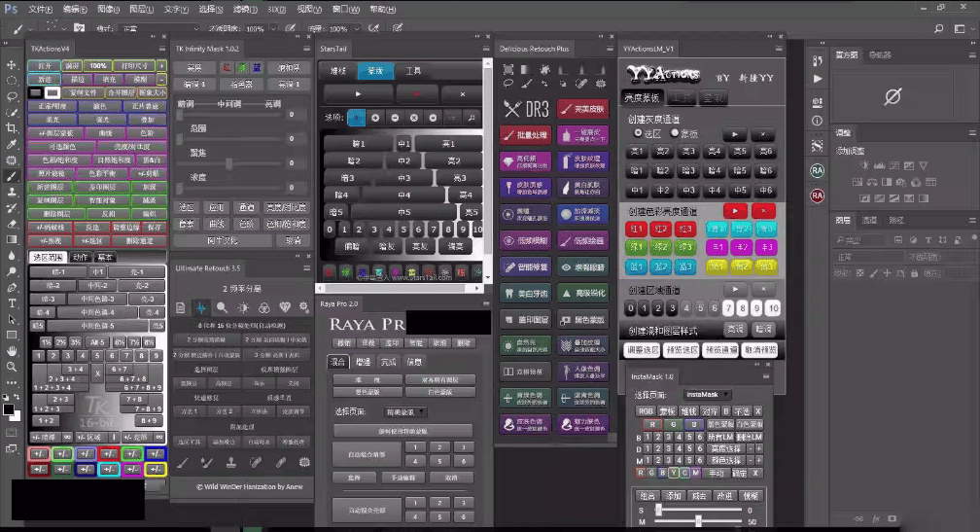The image size is (980, 532).
Task: Open the 滤镜 menu in the menu bar
Action: point(245,9)
